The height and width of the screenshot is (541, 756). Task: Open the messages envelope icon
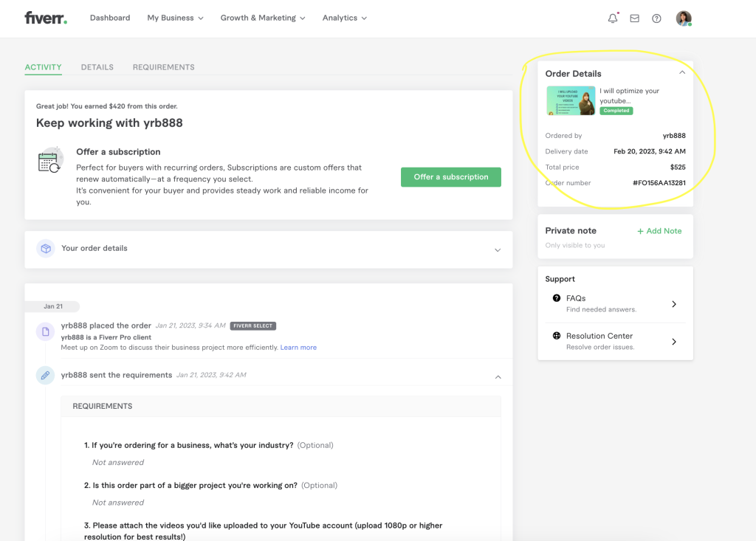(634, 18)
